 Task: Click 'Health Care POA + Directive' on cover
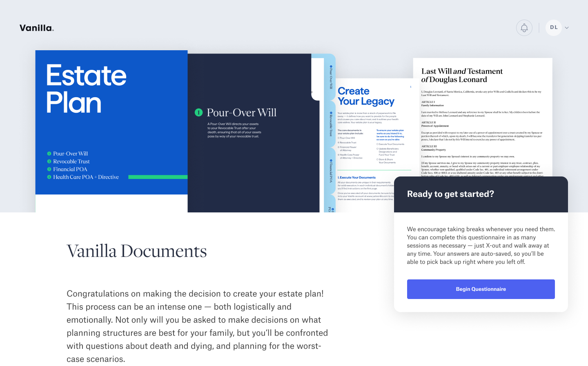point(86,177)
